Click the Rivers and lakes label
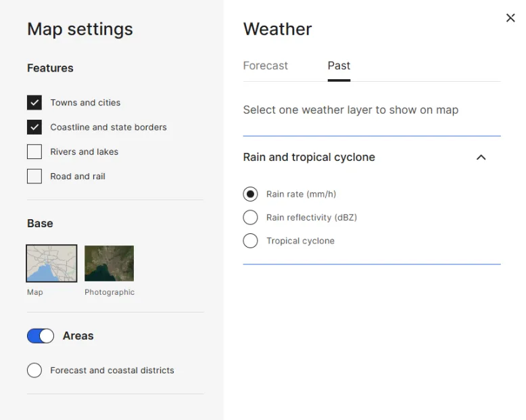 point(84,151)
